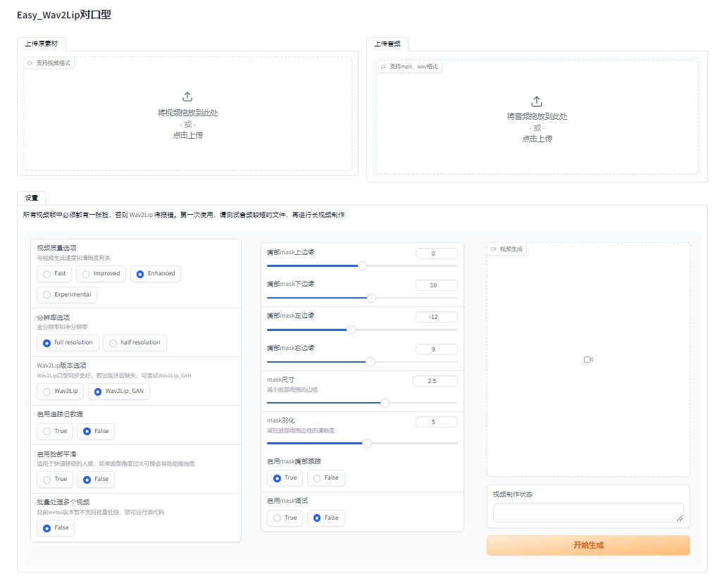The height and width of the screenshot is (588, 722).
Task: Click the 嘴部mask左边缘 value field showing -12
Action: (x=437, y=318)
